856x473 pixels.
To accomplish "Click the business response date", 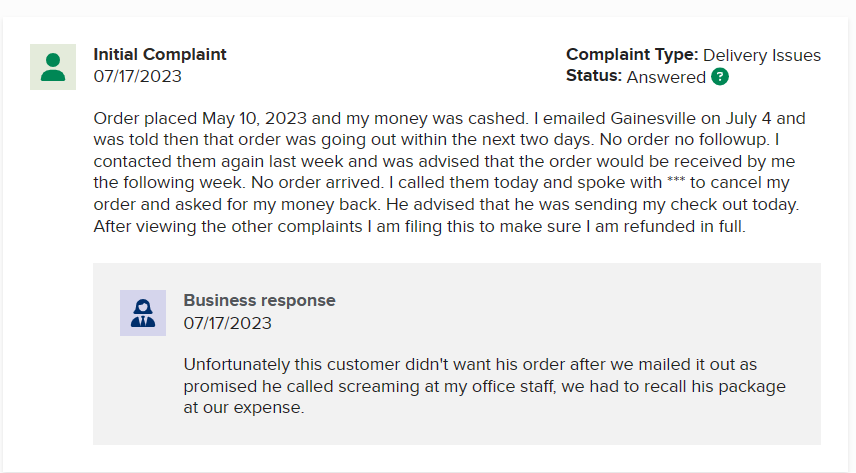I will pos(228,323).
